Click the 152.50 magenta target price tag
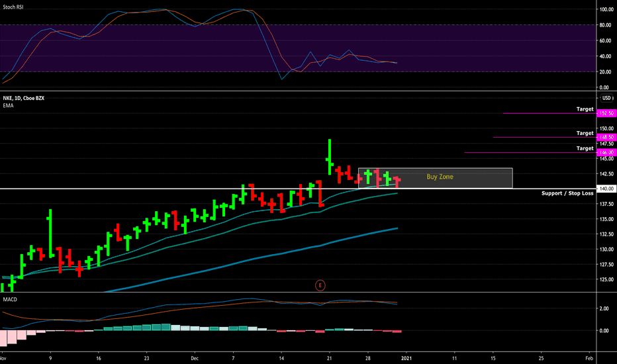Image resolution: width=617 pixels, height=364 pixels. [x=606, y=113]
